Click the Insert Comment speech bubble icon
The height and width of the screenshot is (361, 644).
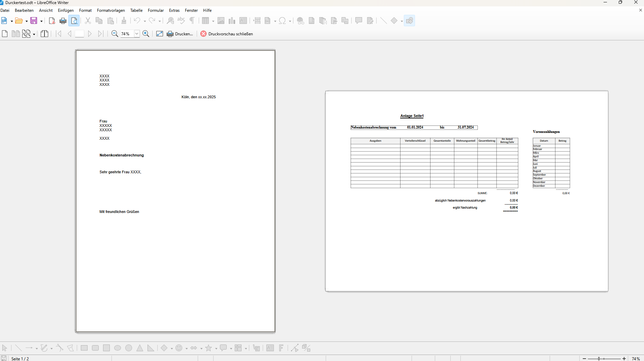tap(359, 21)
